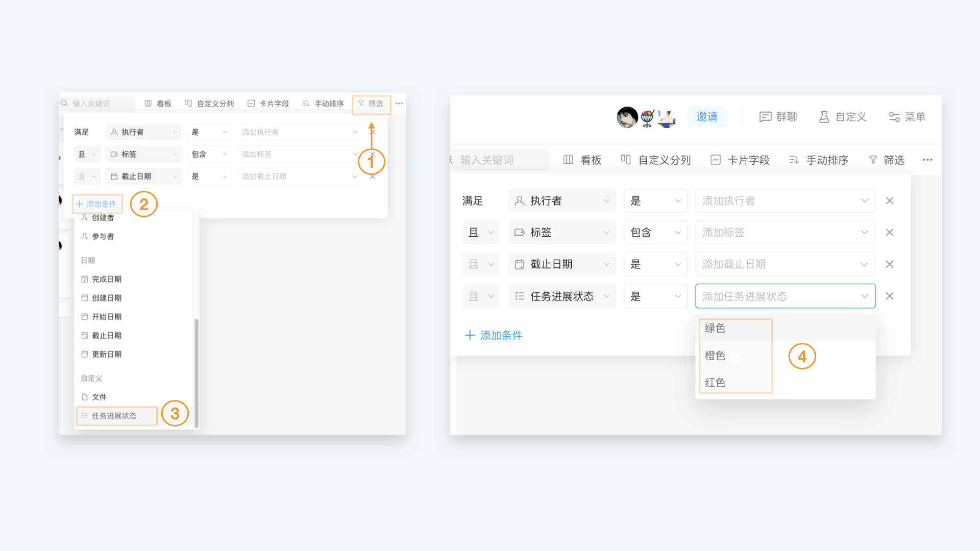Open 卡片字段 card fields in right toolbar
This screenshot has width=980, height=551.
pyautogui.click(x=740, y=160)
